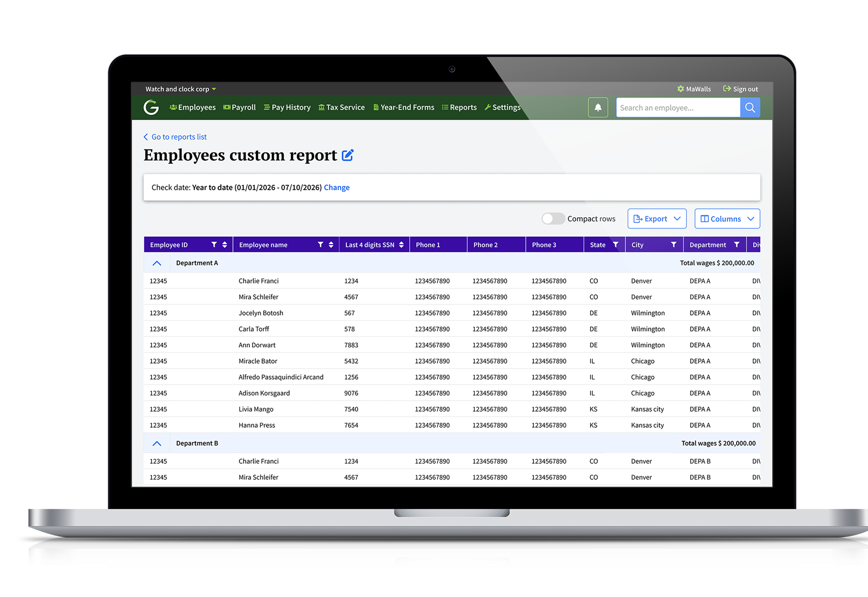Sort by Employee ID column

click(x=225, y=245)
